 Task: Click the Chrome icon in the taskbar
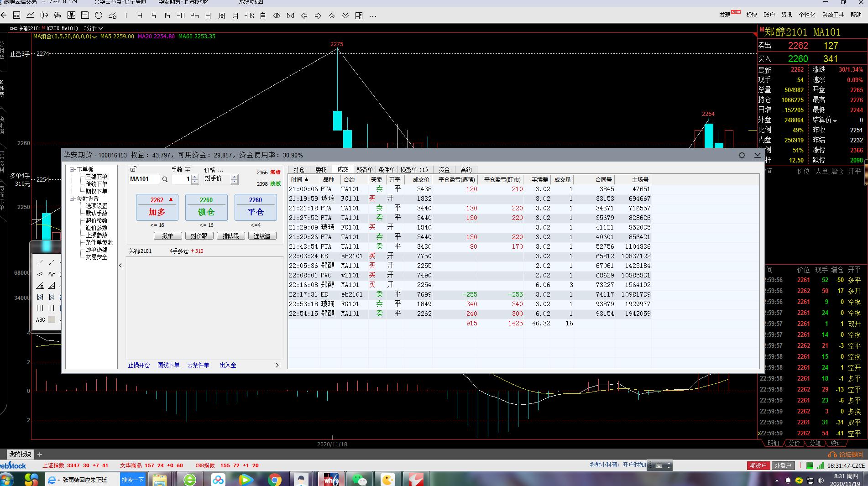[x=274, y=480]
